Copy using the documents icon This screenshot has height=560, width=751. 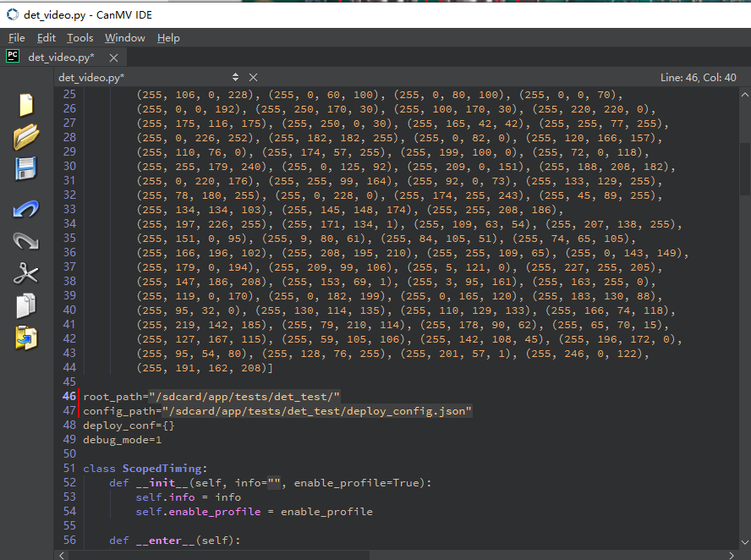tap(26, 305)
